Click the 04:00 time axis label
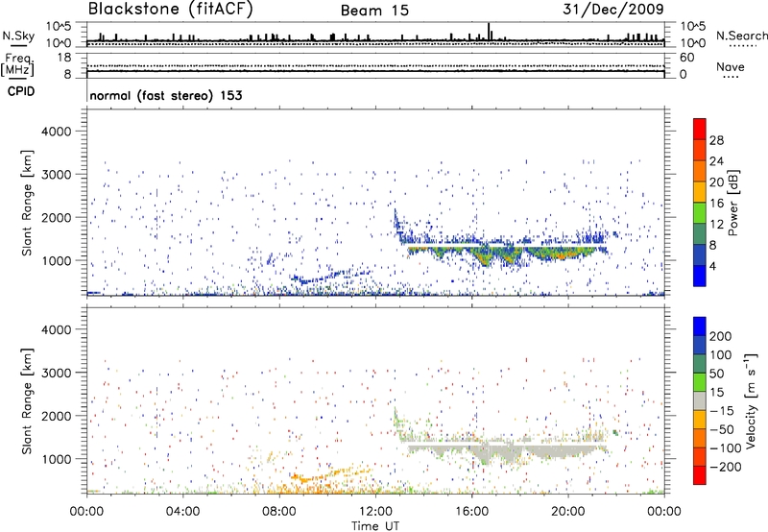 click(182, 512)
